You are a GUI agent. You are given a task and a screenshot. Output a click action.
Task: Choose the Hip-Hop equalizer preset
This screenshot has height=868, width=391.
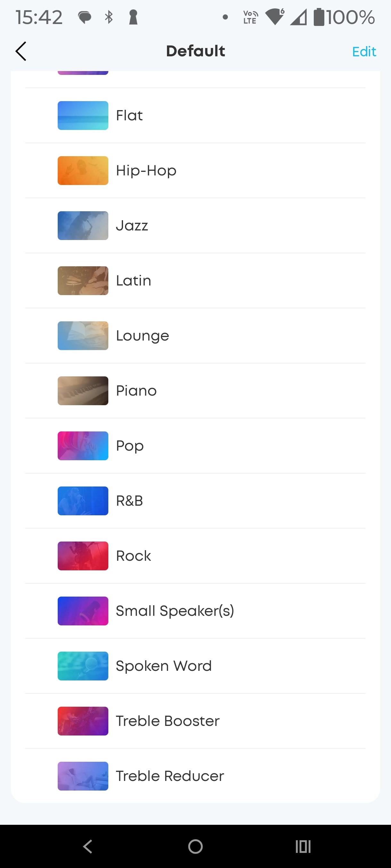[146, 171]
